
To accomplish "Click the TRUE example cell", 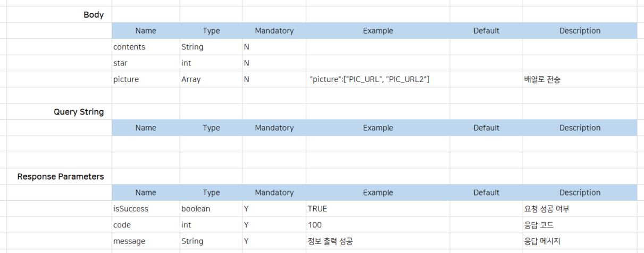I will (317, 209).
